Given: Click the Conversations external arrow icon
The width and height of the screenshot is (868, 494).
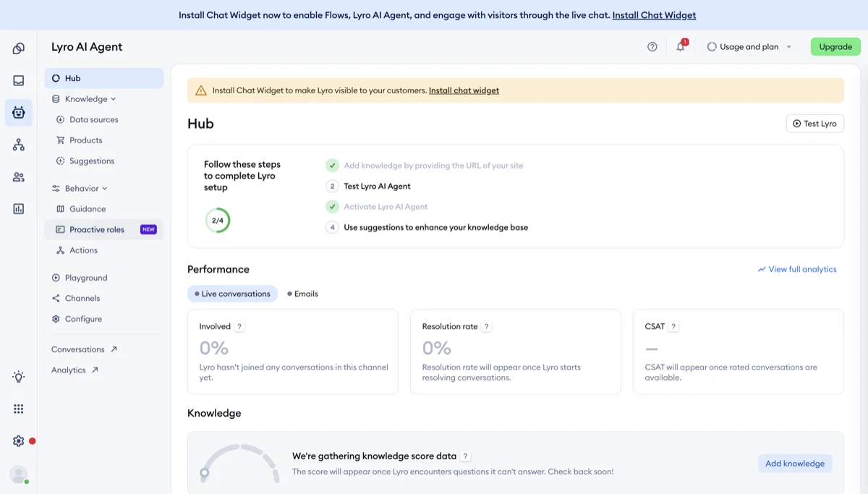Looking at the screenshot, I should tap(114, 349).
